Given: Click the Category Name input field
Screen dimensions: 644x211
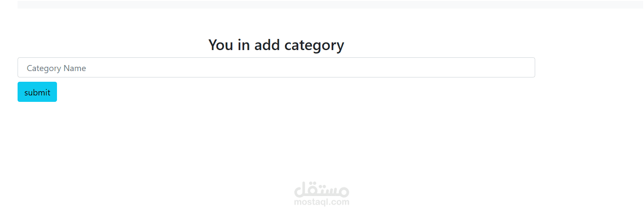Looking at the screenshot, I should click(276, 68).
